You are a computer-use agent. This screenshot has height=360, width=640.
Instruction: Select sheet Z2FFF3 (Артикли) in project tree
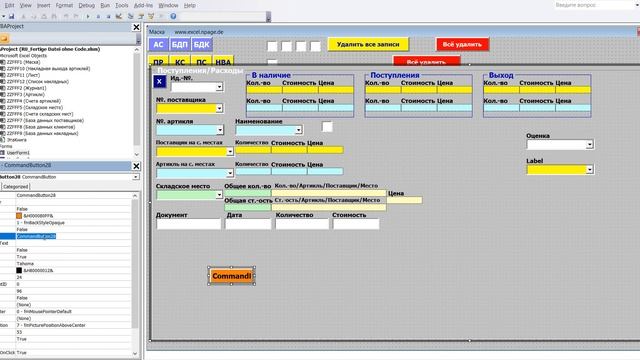click(25, 94)
